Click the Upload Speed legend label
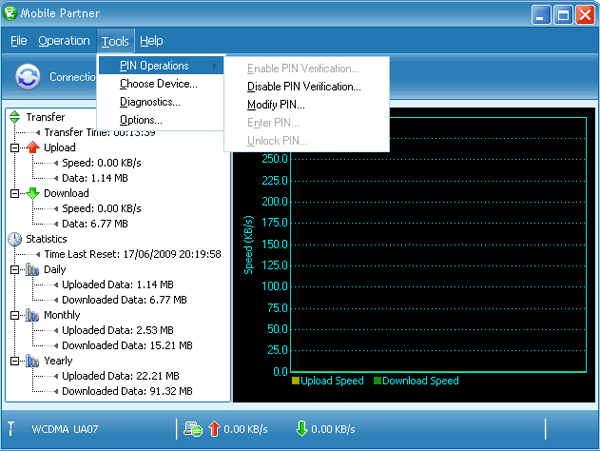 tap(332, 381)
